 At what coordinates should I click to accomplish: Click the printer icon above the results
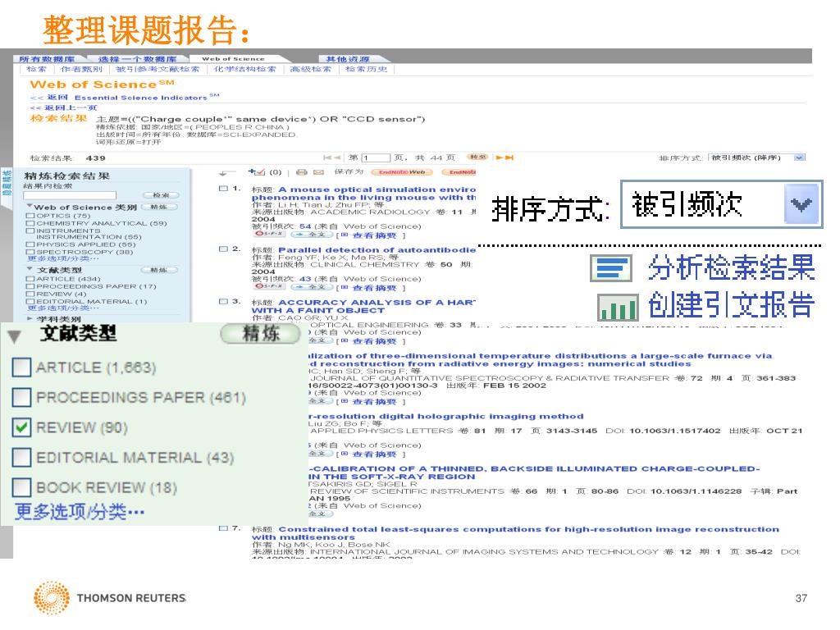(302, 172)
